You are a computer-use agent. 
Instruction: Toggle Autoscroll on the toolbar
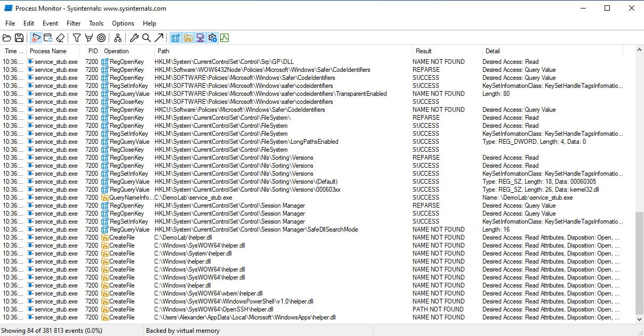point(48,38)
